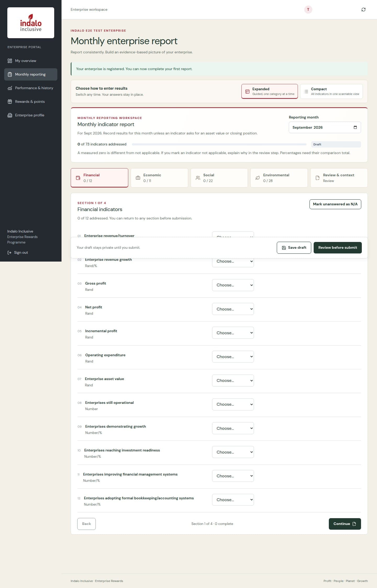Click the Economic briefcase icon

click(x=138, y=178)
